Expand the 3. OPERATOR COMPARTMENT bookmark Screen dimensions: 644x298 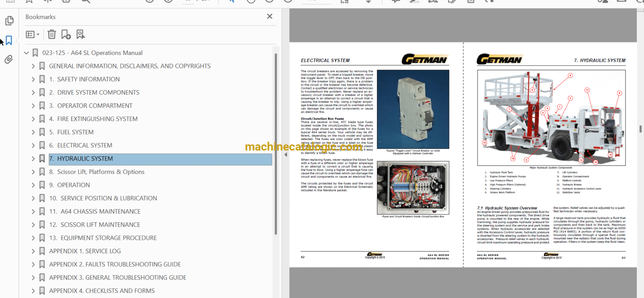click(34, 106)
